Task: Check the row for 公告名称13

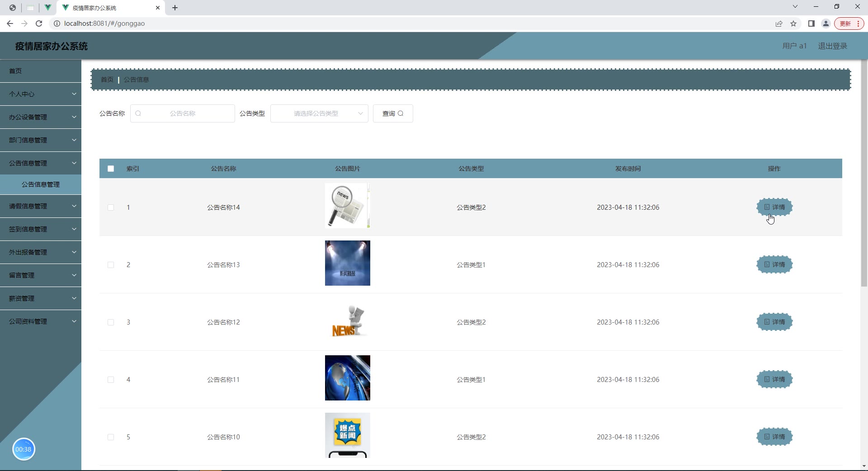Action: coord(111,265)
